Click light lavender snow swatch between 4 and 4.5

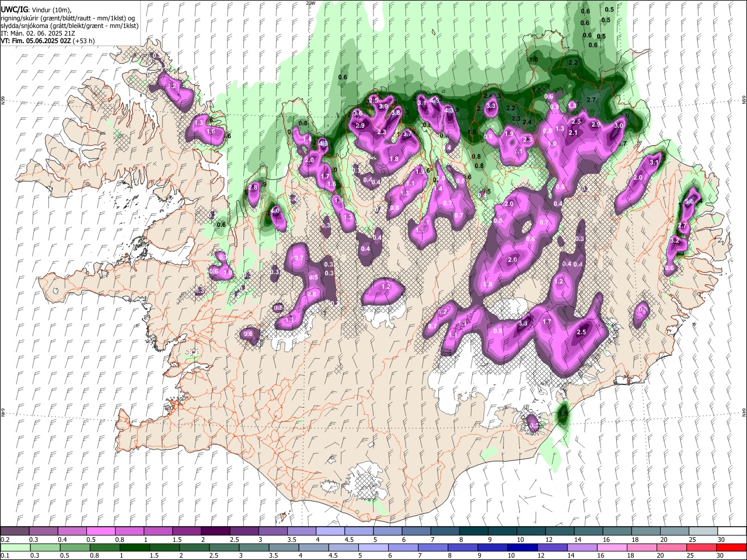330,531
